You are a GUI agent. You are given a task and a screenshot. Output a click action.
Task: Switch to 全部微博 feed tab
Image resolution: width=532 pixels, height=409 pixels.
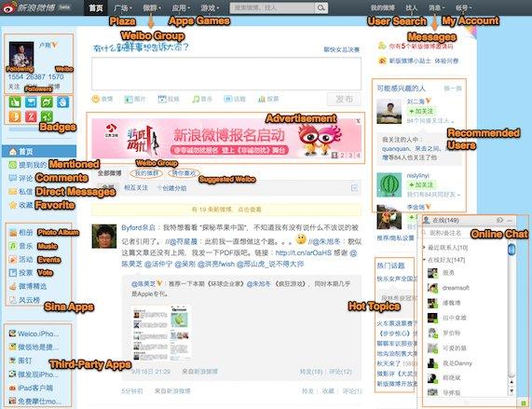109,173
